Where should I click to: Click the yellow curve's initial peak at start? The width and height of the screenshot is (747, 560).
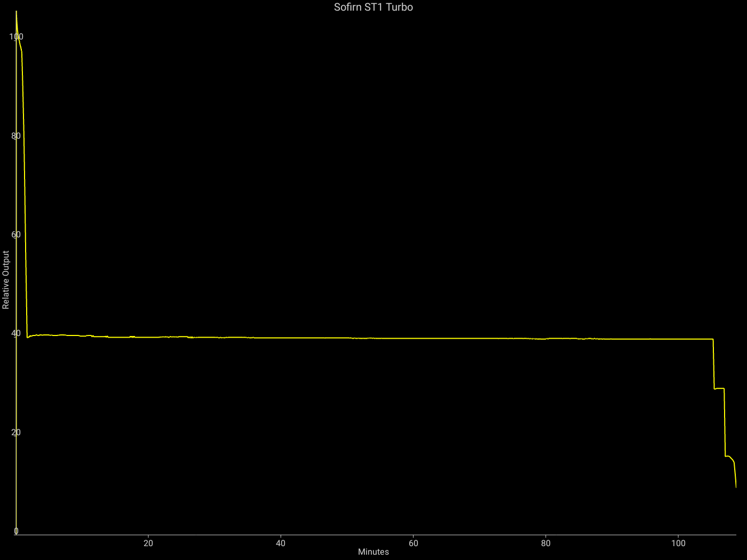pos(17,12)
